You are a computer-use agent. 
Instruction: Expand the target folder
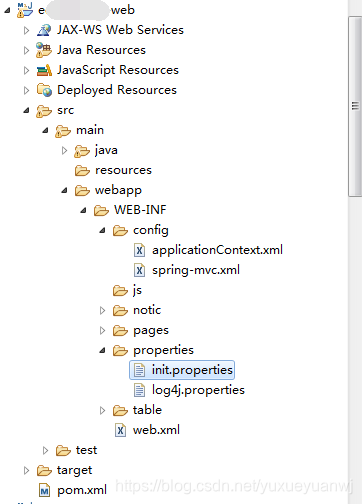click(26, 471)
